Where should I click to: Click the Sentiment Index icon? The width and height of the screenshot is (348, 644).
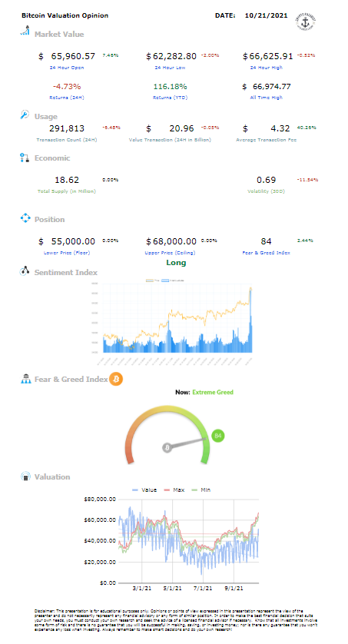(x=25, y=271)
